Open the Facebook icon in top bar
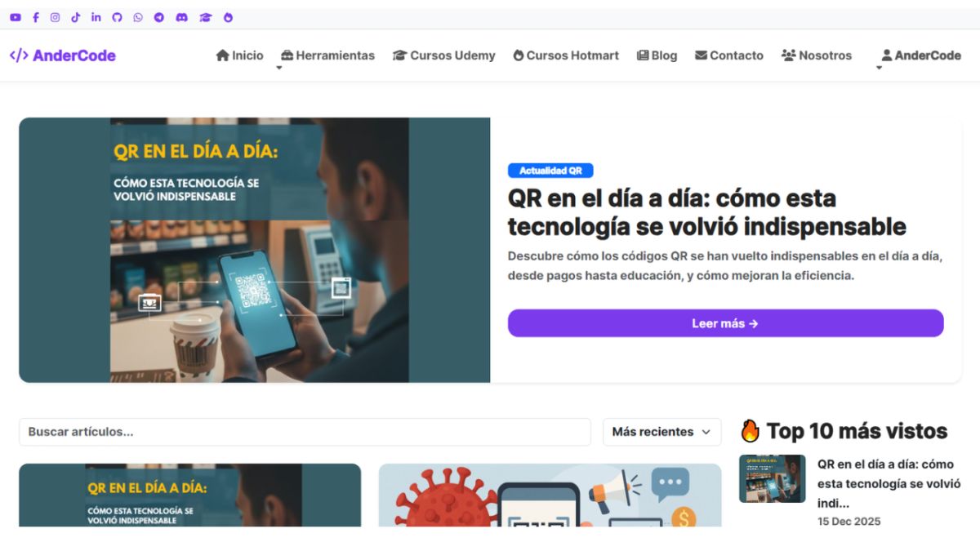The image size is (980, 551). pos(35,17)
